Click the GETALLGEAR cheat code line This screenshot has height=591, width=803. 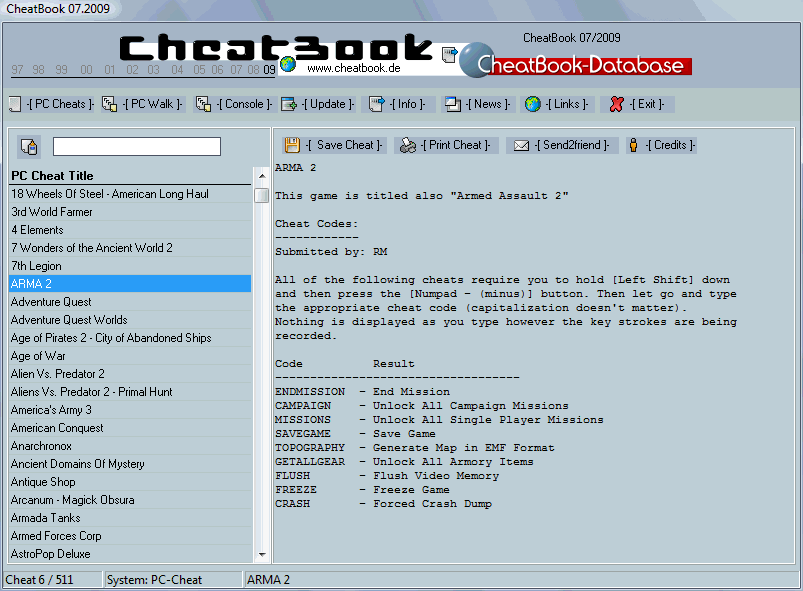click(404, 462)
